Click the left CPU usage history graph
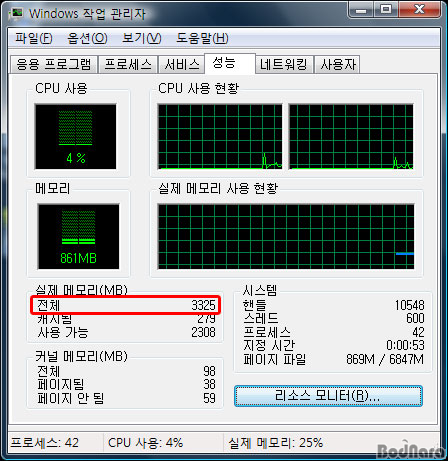This screenshot has width=448, height=461. pos(220,137)
